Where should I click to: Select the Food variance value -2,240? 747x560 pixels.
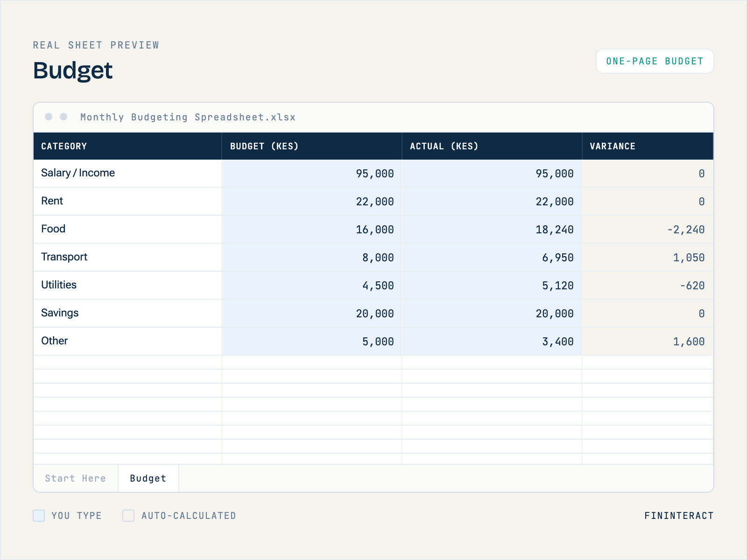click(686, 230)
